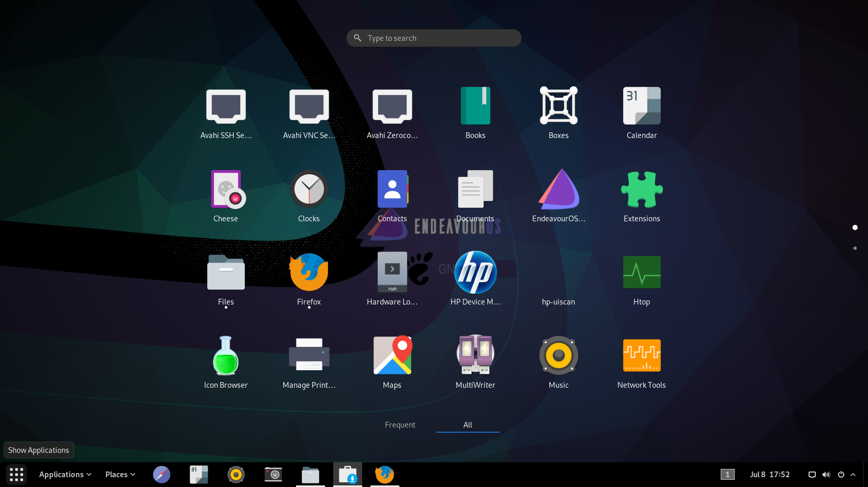Switch to Firefox in the taskbar

(x=385, y=475)
